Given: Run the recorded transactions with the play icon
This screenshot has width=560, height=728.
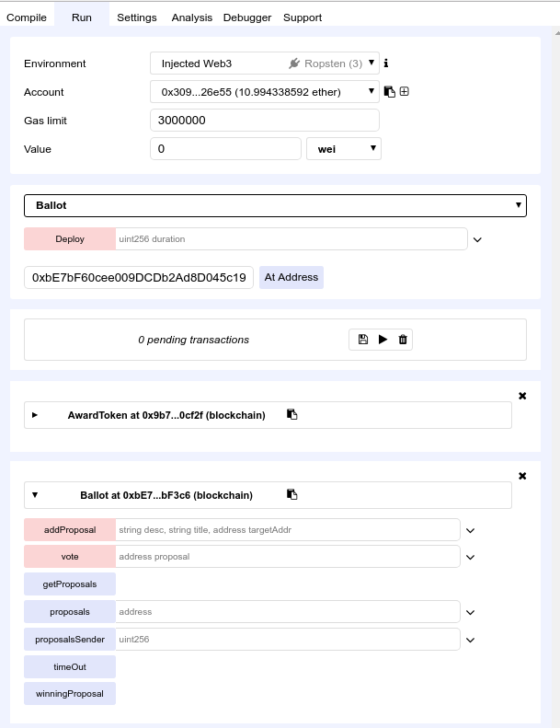Looking at the screenshot, I should click(x=383, y=340).
